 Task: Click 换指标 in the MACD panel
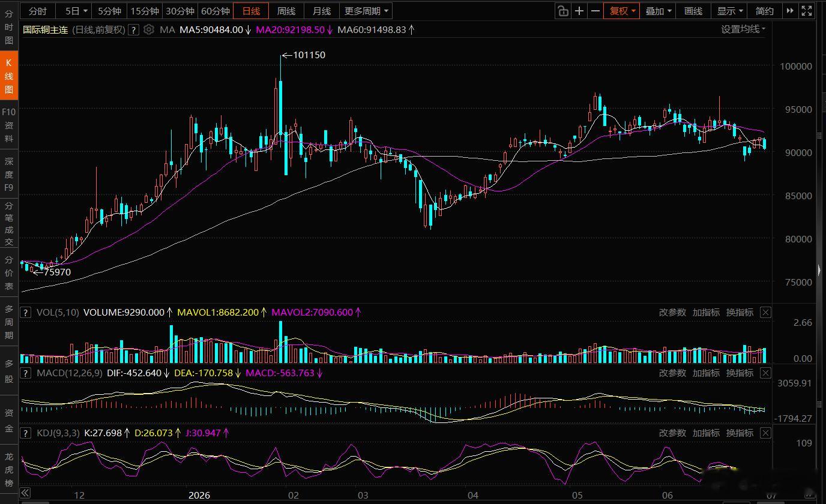click(740, 373)
